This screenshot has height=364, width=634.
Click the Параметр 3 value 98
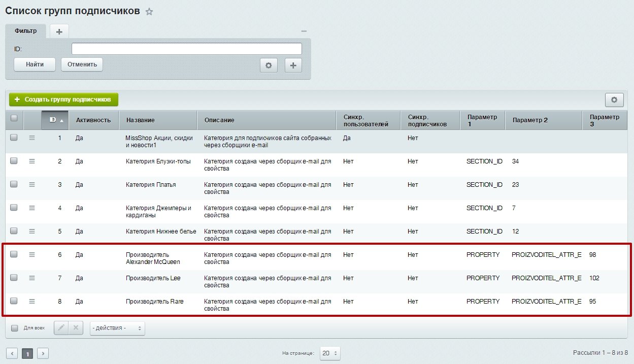tap(593, 254)
